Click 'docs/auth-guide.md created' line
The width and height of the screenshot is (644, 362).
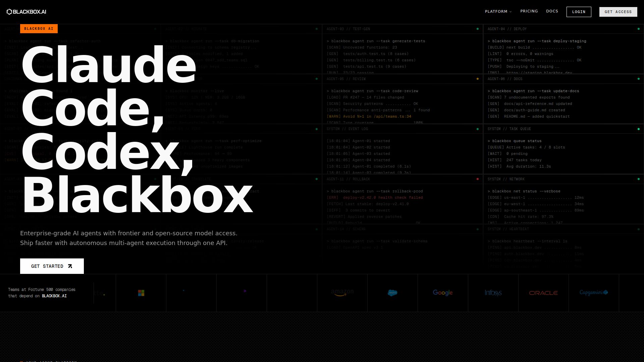(526, 110)
